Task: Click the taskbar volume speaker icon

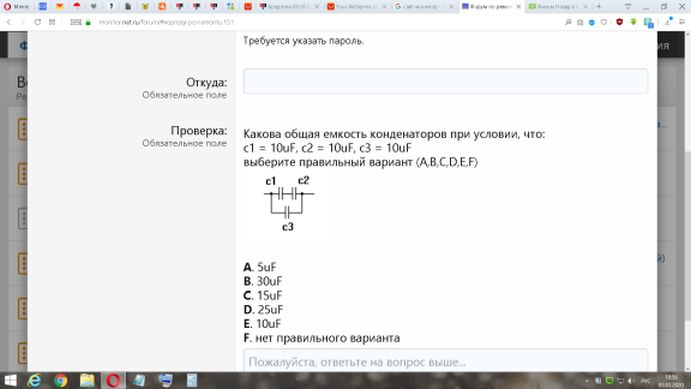Action: [631, 381]
